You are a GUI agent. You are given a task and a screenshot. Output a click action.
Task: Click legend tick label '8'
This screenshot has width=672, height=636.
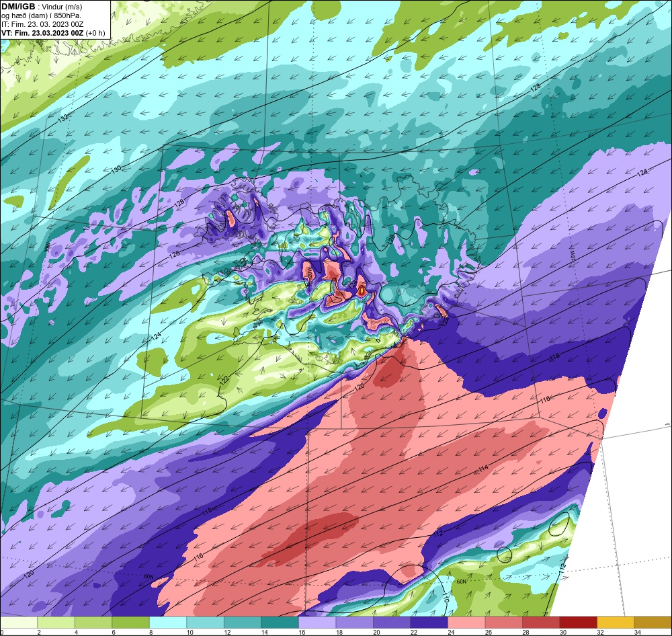coord(151,632)
